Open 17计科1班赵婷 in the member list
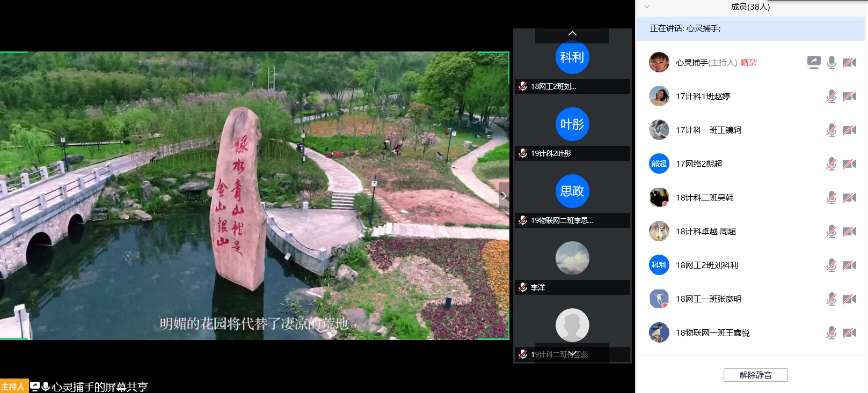Image resolution: width=868 pixels, height=393 pixels. pos(703,97)
